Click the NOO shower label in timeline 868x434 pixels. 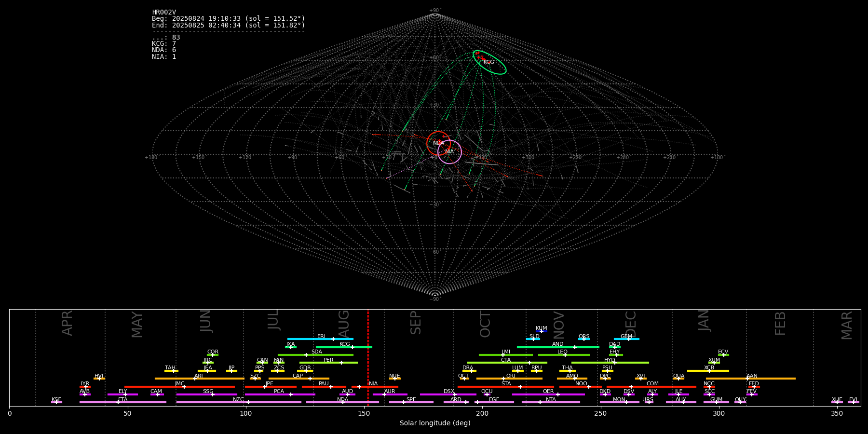581,384
